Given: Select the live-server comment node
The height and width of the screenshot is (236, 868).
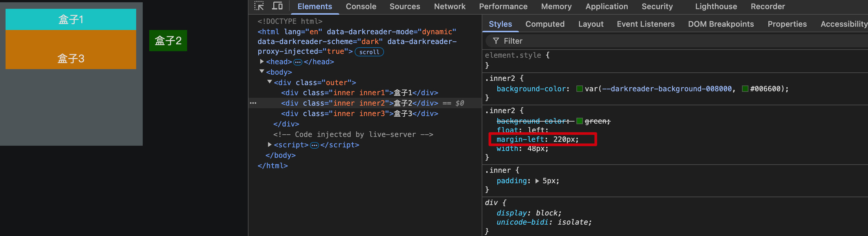Looking at the screenshot, I should pyautogui.click(x=353, y=135).
